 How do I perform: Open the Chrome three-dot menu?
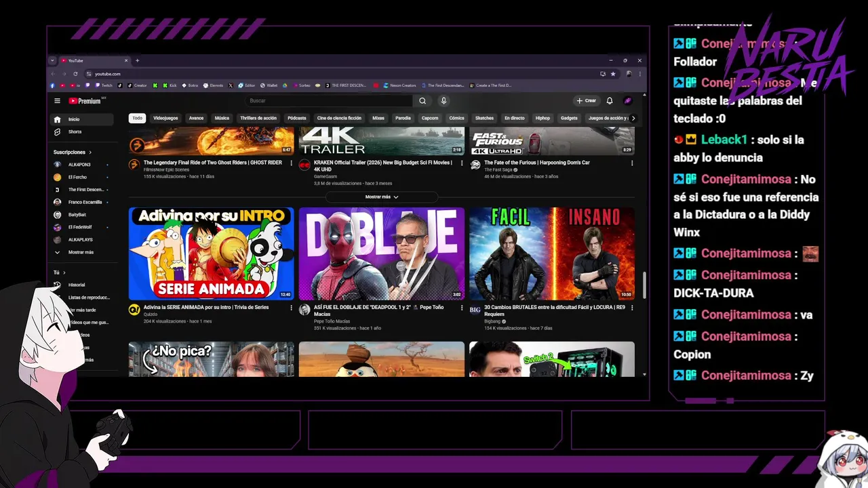(x=639, y=74)
